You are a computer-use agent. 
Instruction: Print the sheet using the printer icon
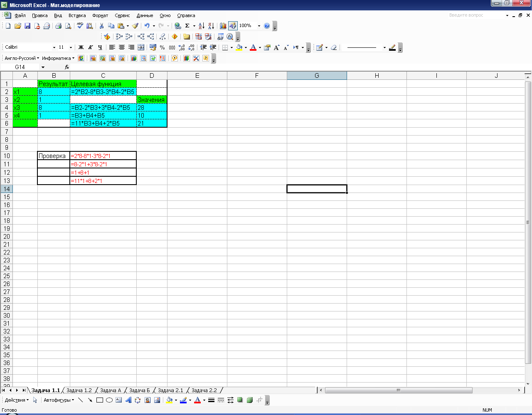tap(58, 26)
